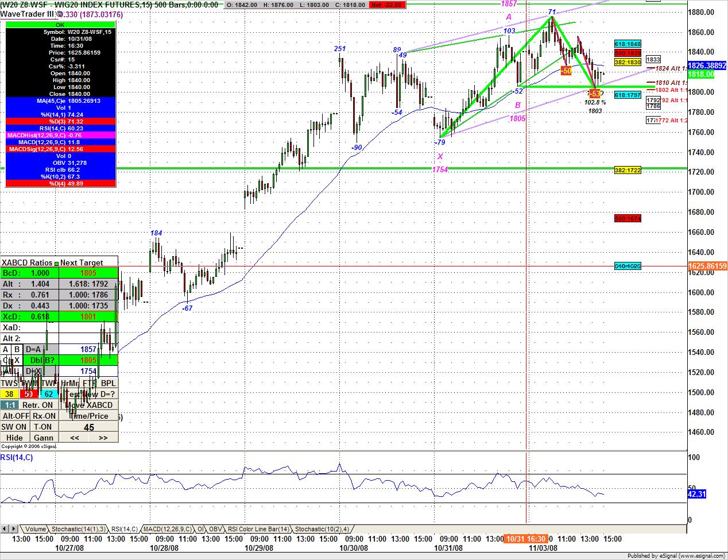This screenshot has width=728, height=560.
Task: Click the FTR button
Action: pyautogui.click(x=89, y=383)
